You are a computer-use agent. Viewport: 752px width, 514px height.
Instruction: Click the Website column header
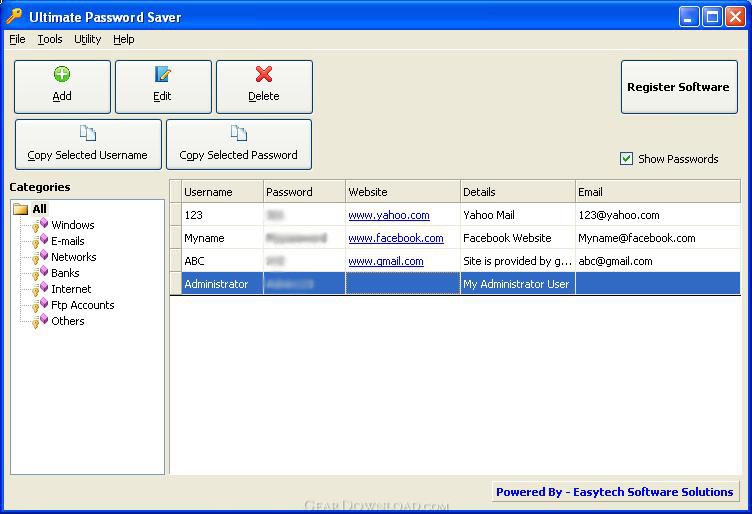tap(403, 192)
